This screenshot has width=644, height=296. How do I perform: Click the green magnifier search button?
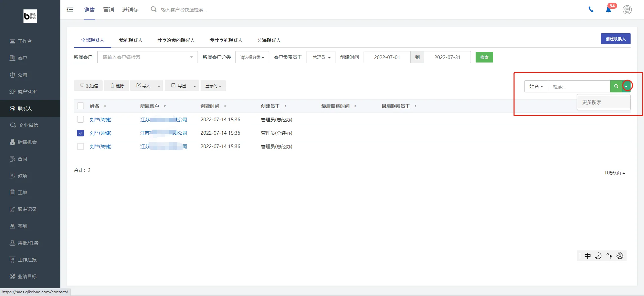click(x=616, y=86)
